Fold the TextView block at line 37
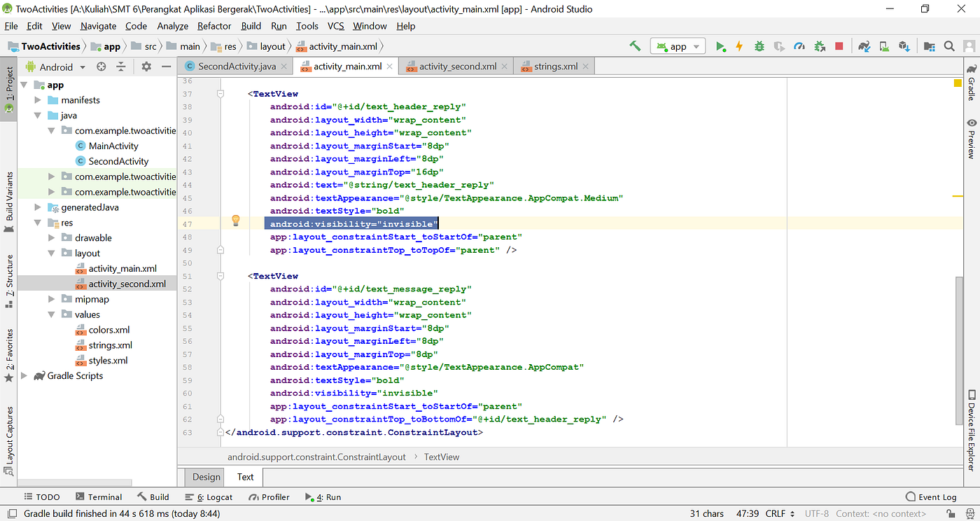 click(220, 94)
